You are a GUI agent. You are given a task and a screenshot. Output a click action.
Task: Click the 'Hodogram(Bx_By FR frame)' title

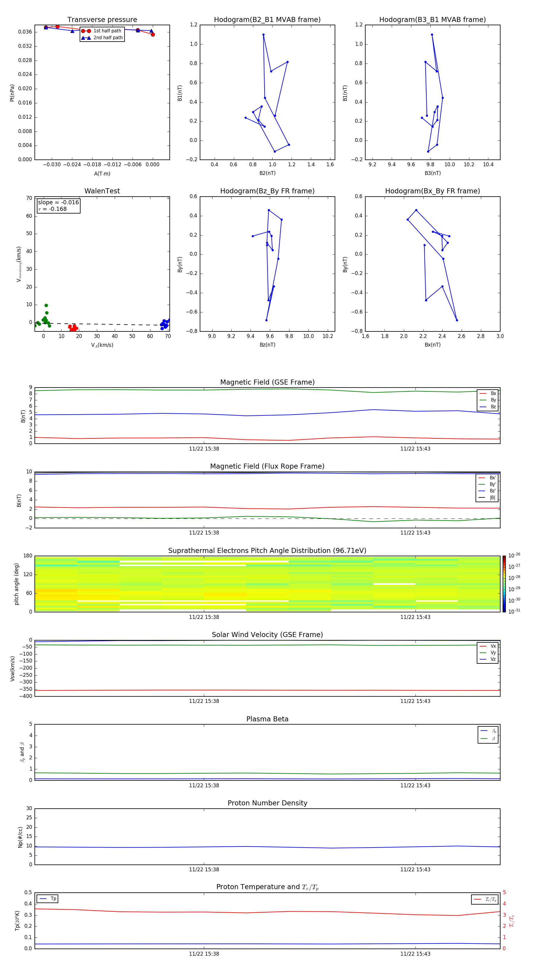[432, 191]
